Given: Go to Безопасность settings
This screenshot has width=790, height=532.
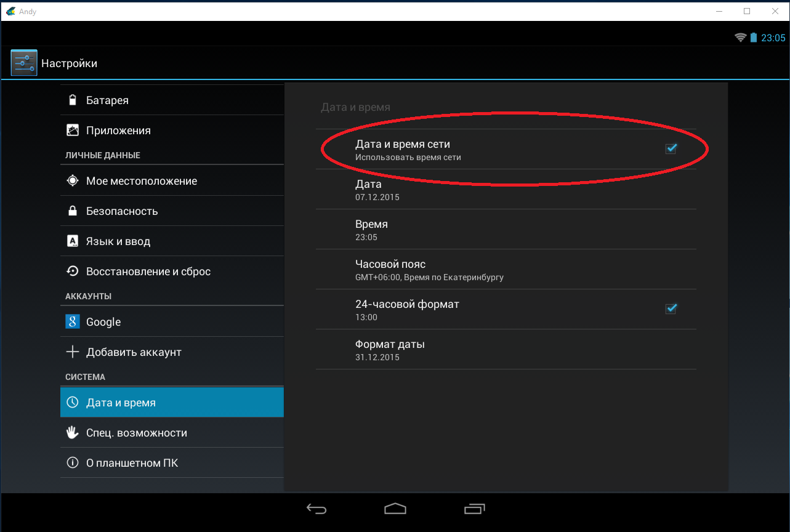Looking at the screenshot, I should (172, 211).
